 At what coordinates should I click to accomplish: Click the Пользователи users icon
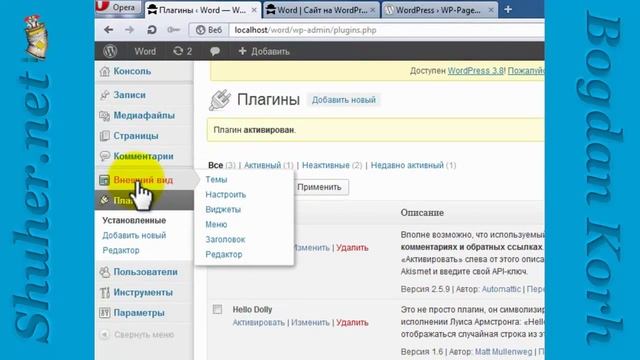click(104, 272)
